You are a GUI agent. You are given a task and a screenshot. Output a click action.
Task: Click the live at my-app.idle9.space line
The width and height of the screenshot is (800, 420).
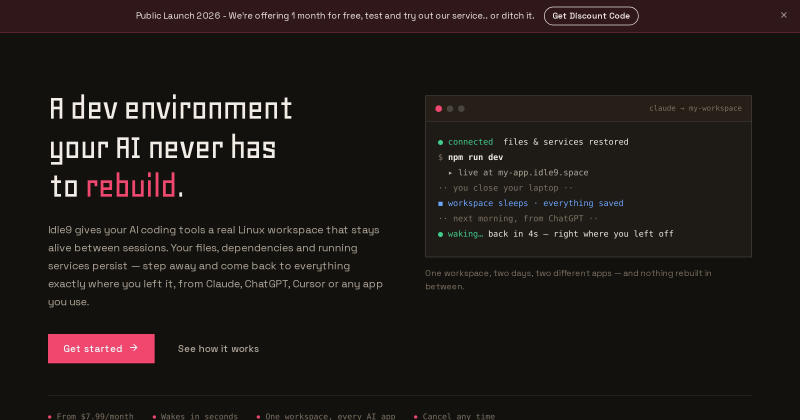pyautogui.click(x=518, y=172)
